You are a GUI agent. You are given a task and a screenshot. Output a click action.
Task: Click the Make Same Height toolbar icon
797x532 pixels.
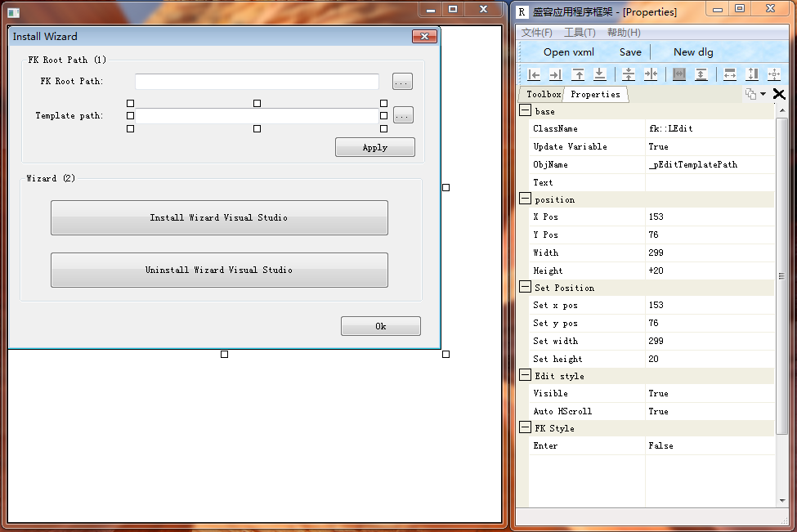pyautogui.click(x=752, y=74)
